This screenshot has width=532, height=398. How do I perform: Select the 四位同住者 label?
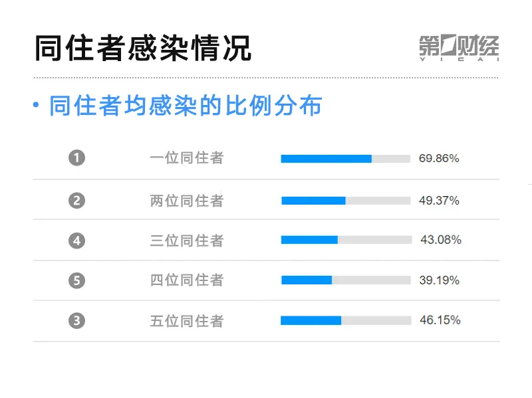pyautogui.click(x=186, y=280)
